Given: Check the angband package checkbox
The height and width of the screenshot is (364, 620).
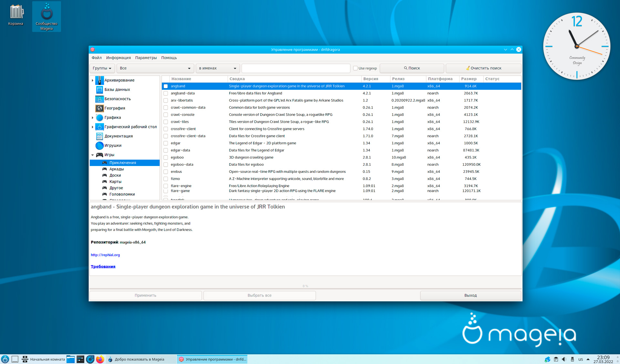Looking at the screenshot, I should [x=166, y=86].
